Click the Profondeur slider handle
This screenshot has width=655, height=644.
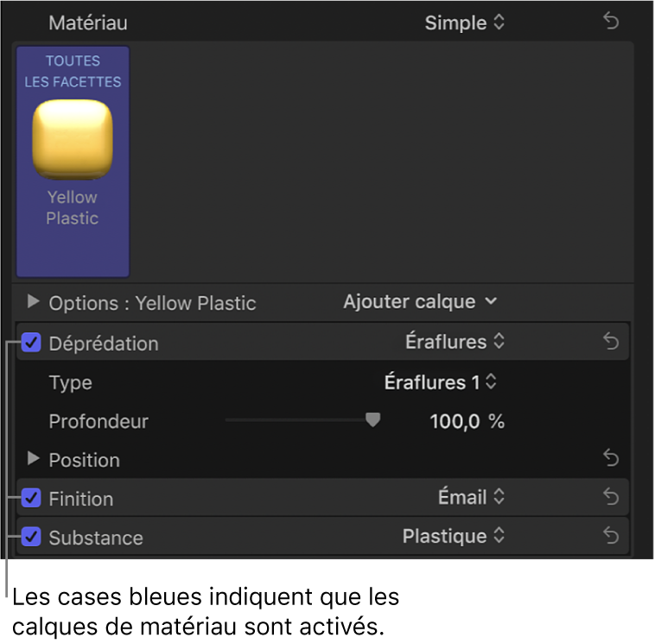tap(372, 420)
